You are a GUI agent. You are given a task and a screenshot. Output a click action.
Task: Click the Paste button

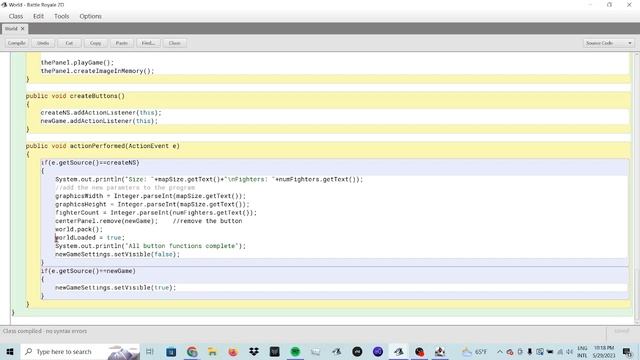[122, 43]
